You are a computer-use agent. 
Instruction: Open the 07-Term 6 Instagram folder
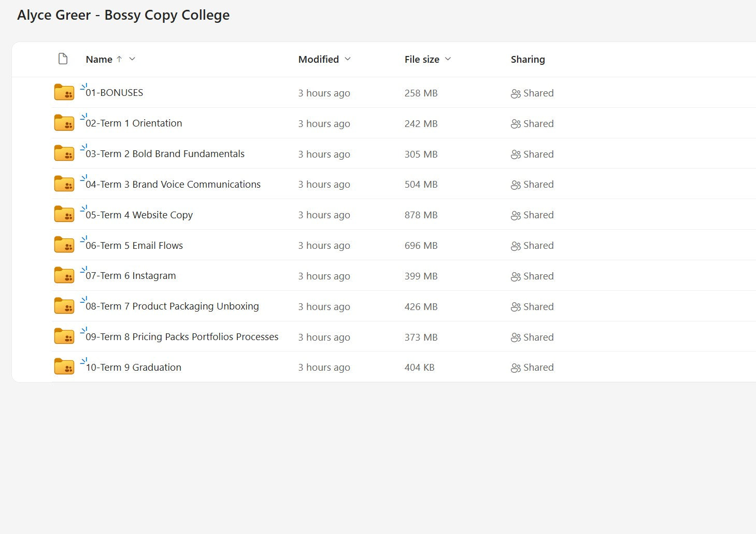click(131, 275)
